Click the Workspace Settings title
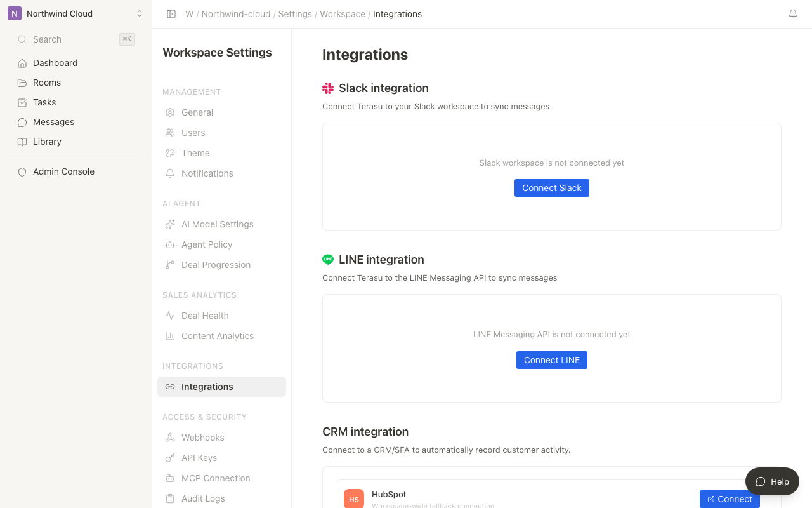812x508 pixels. 217,53
